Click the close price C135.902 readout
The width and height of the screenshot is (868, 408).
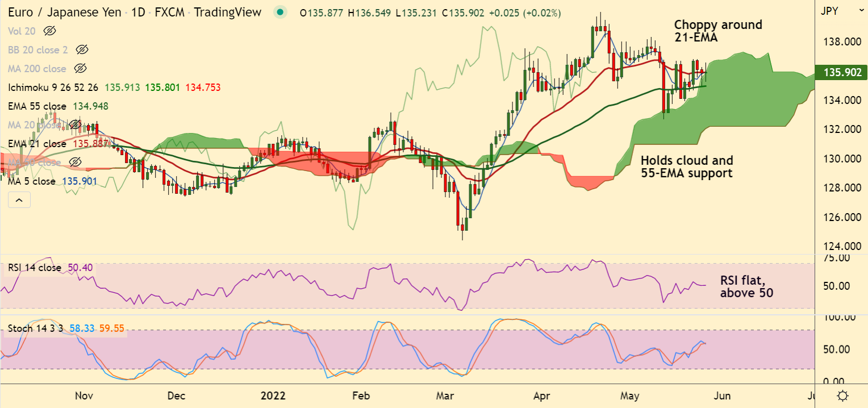coord(463,12)
